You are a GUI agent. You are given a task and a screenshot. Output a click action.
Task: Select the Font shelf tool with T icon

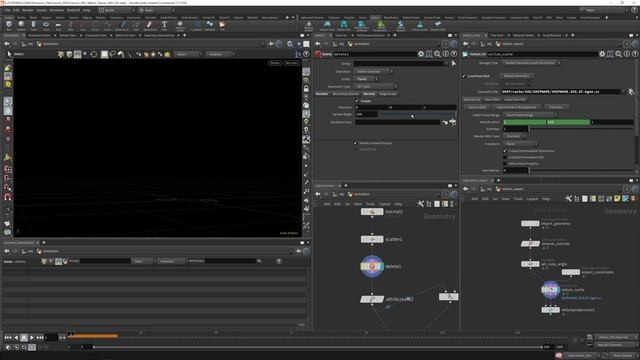pos(164,26)
